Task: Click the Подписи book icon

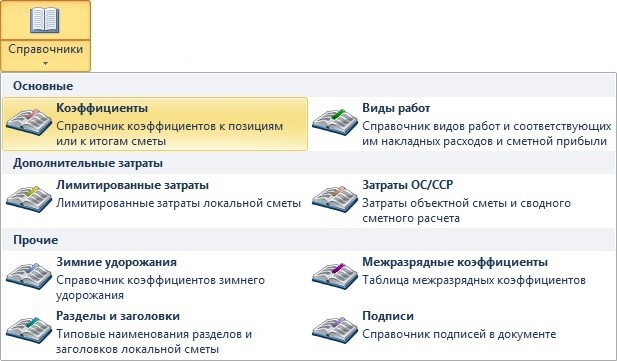Action: tap(335, 330)
